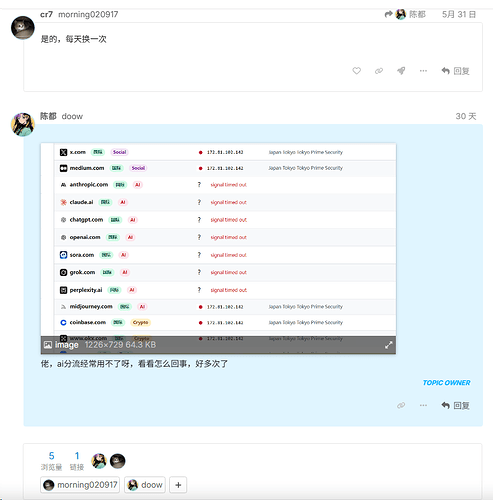Image resolution: width=493 pixels, height=500 pixels.
Task: Select the morning020917 participant chip
Action: click(80, 485)
